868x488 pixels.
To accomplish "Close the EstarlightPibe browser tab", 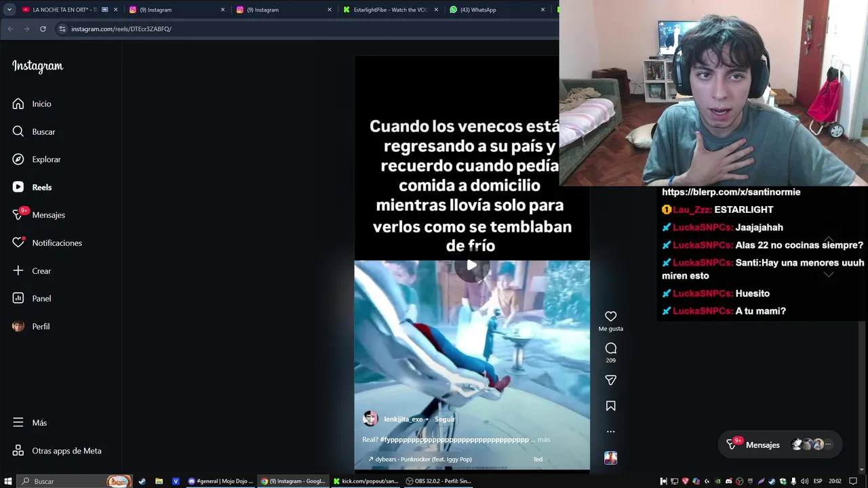I will [x=436, y=9].
